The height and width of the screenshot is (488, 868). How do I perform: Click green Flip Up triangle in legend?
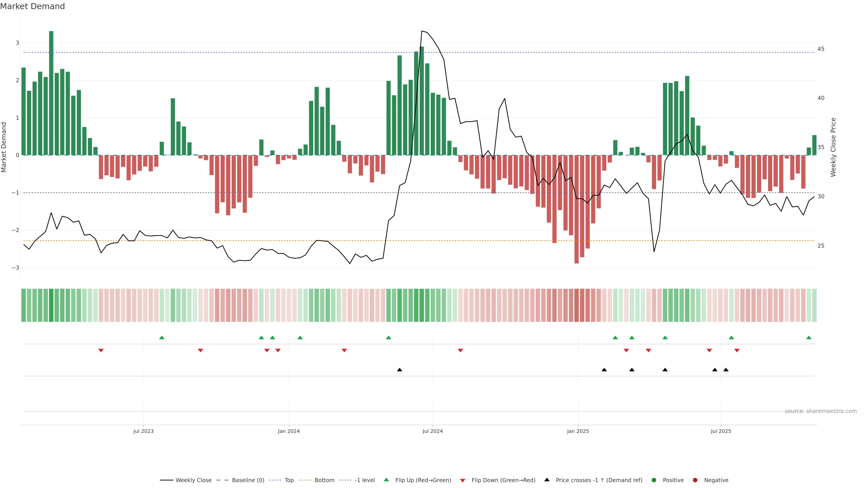pos(387,480)
